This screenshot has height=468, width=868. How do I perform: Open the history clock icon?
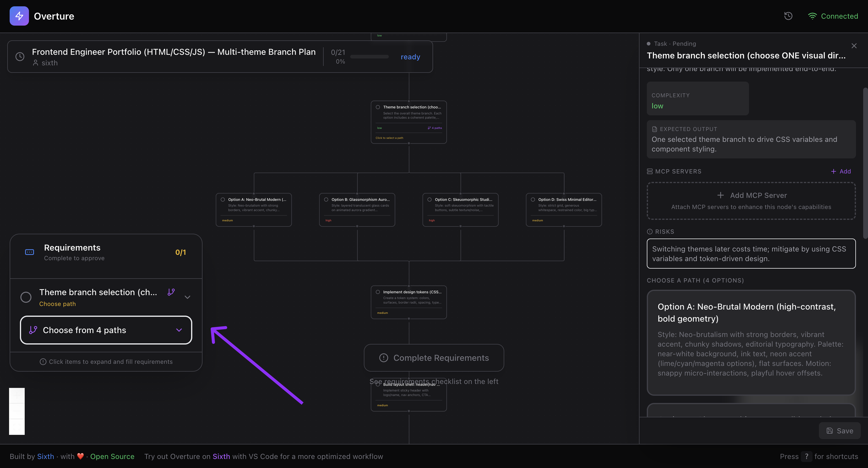point(788,16)
